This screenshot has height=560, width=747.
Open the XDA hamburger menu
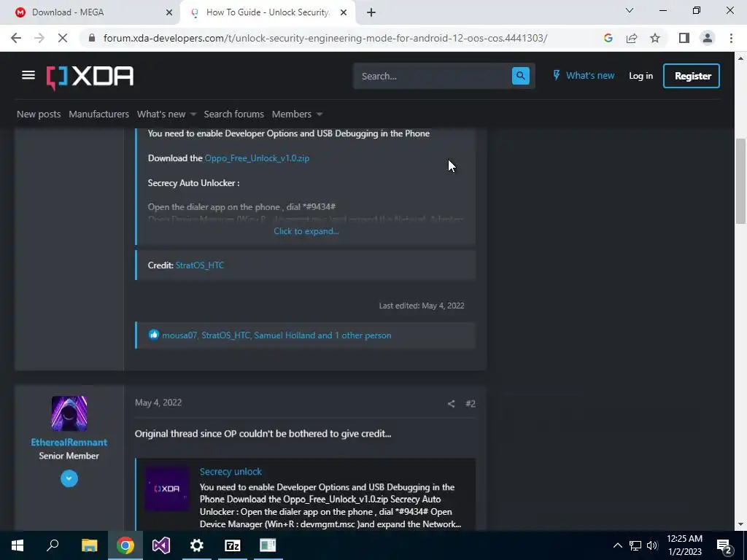coord(28,75)
